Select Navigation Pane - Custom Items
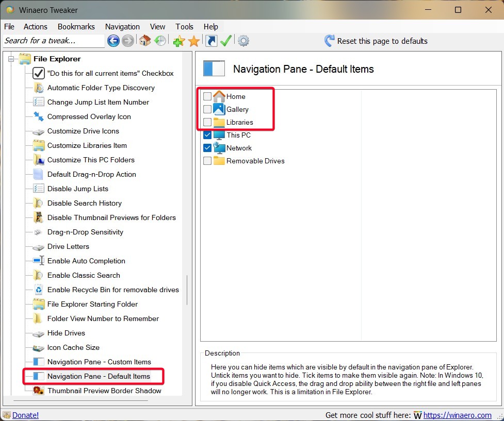 pos(99,362)
